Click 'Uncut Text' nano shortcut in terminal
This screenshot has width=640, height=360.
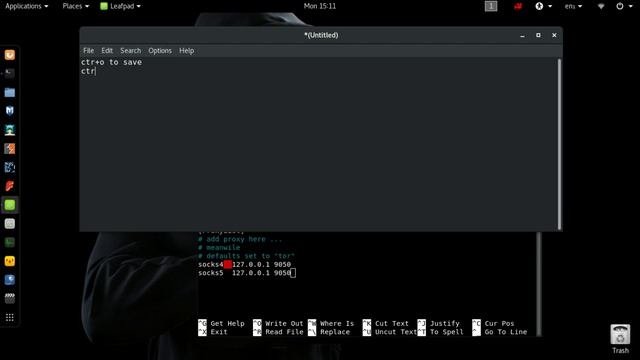(390, 332)
